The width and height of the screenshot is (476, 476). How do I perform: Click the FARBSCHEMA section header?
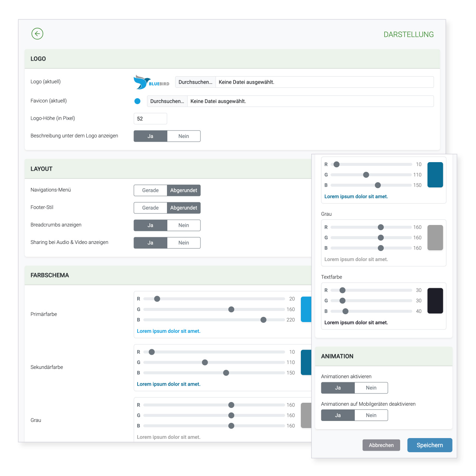[x=168, y=275]
